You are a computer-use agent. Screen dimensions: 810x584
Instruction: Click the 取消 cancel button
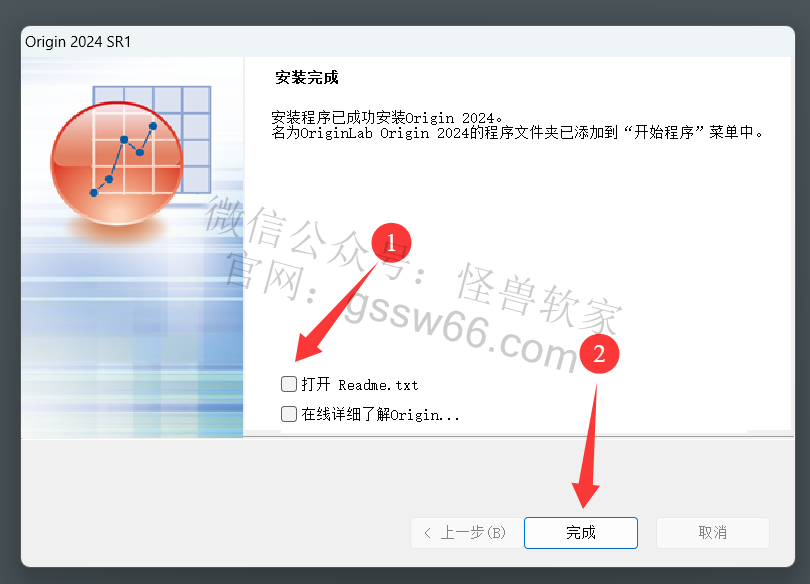pyautogui.click(x=712, y=533)
